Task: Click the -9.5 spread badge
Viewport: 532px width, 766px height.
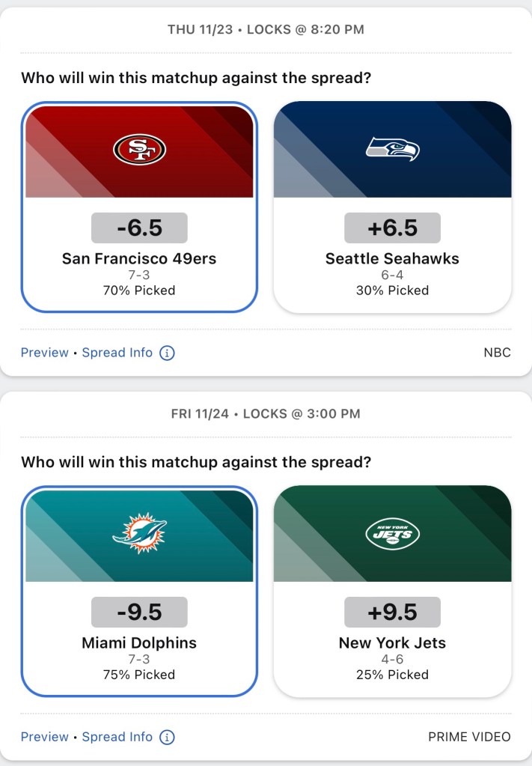Action: [139, 612]
